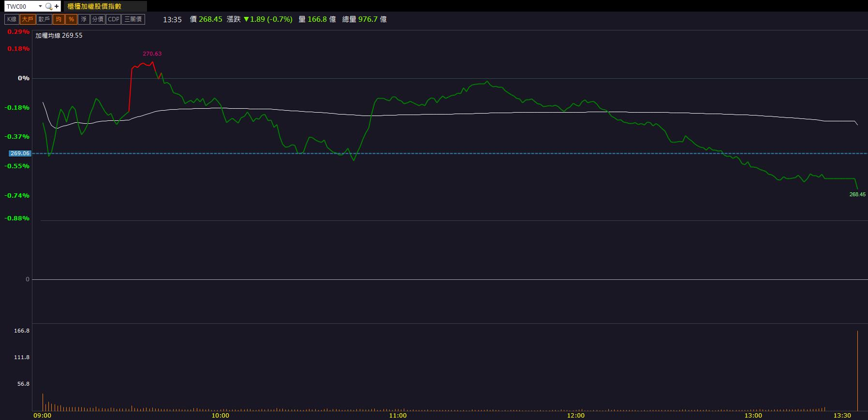Toggle the 浮 button
Screen dimensions: 868x420
84,19
